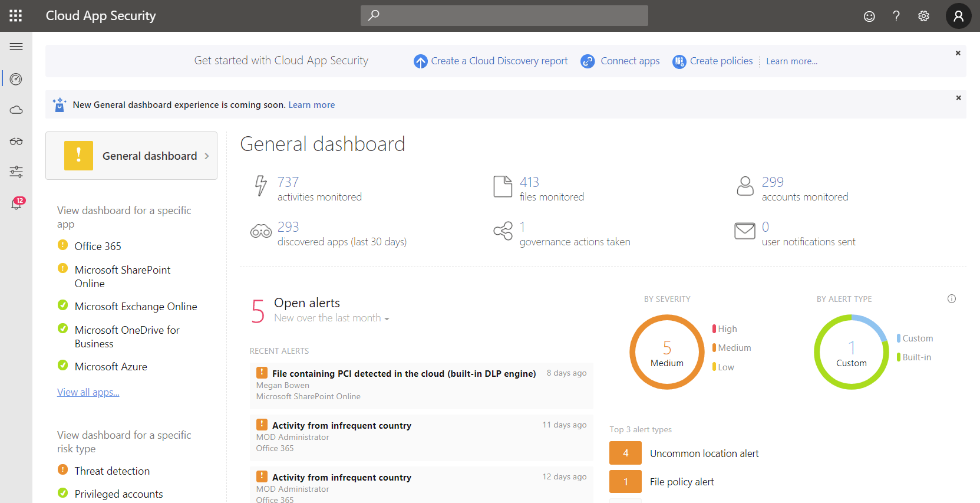
Task: Open the Alerts bell icon with 12 badge
Action: point(17,204)
